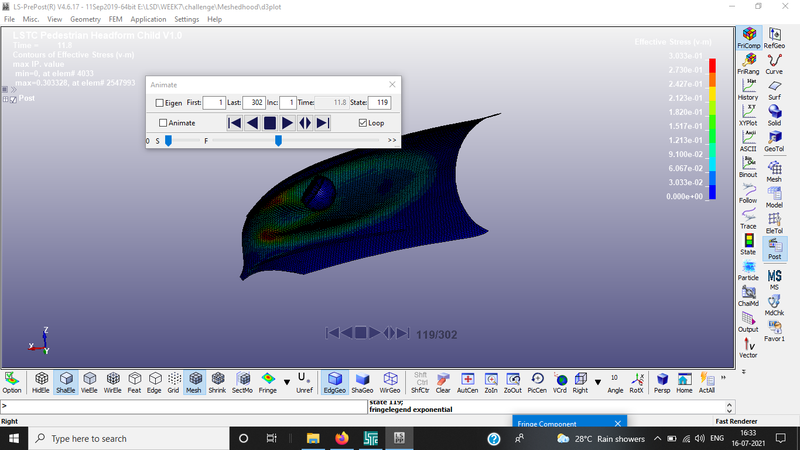The height and width of the screenshot is (450, 800).
Task: Open the FriComp fringe component tool
Action: (x=748, y=40)
